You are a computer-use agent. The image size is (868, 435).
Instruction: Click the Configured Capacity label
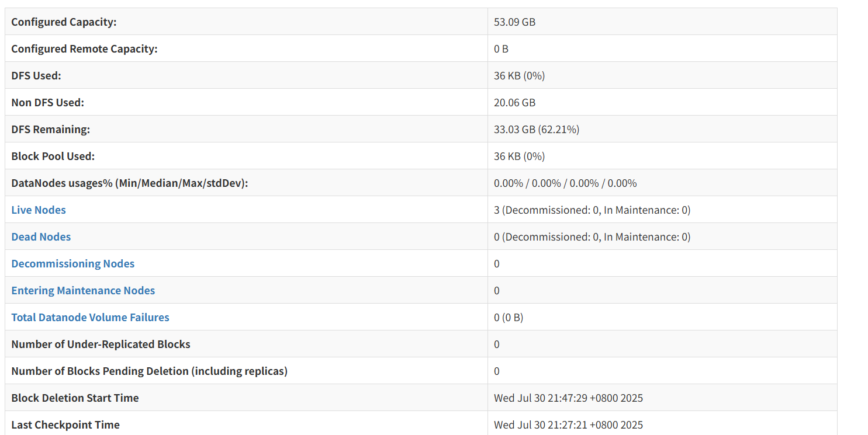point(64,22)
